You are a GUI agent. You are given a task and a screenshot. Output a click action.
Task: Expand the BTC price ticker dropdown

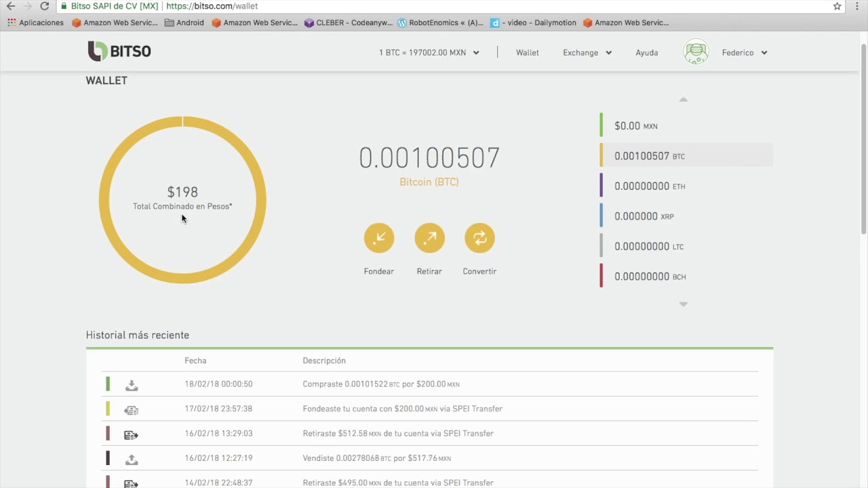click(x=429, y=52)
